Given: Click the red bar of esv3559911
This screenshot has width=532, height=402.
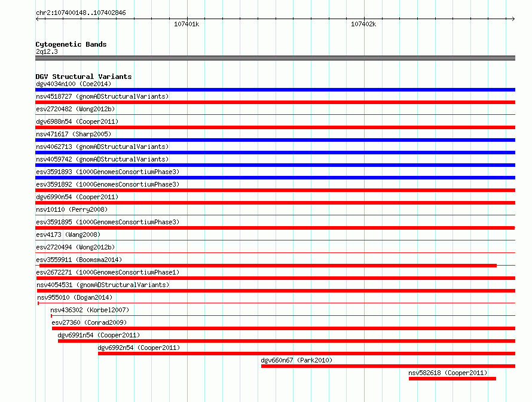Looking at the screenshot, I should 268,266.
